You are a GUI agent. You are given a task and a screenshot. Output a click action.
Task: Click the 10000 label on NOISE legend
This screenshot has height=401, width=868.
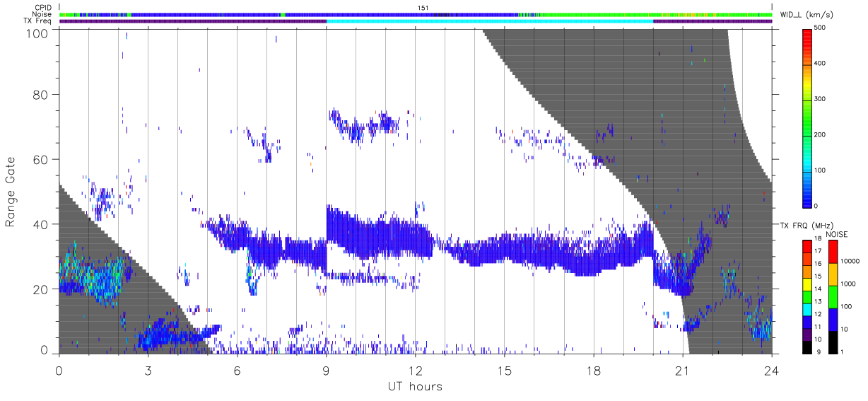(x=850, y=262)
